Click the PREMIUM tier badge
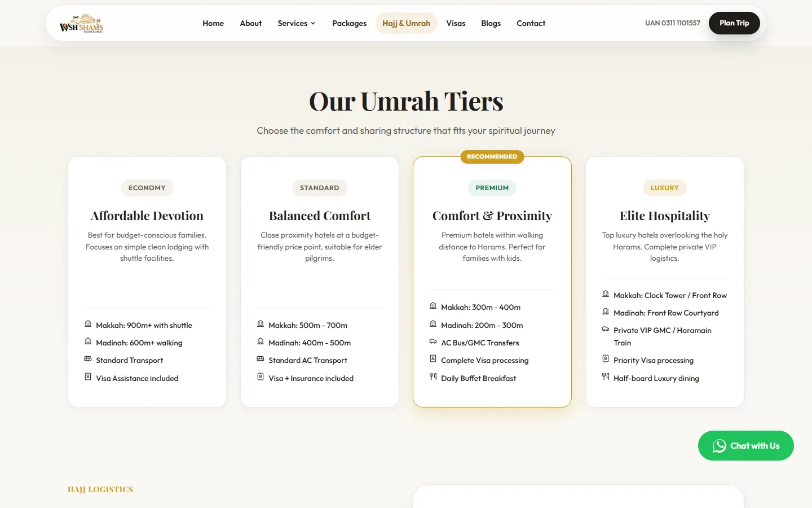Image resolution: width=812 pixels, height=508 pixels. pos(492,188)
